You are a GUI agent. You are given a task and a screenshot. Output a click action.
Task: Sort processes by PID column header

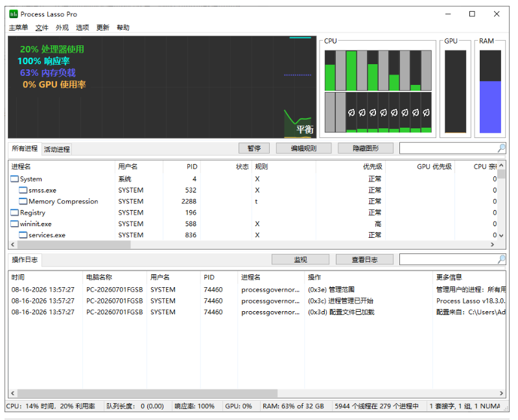182,167
